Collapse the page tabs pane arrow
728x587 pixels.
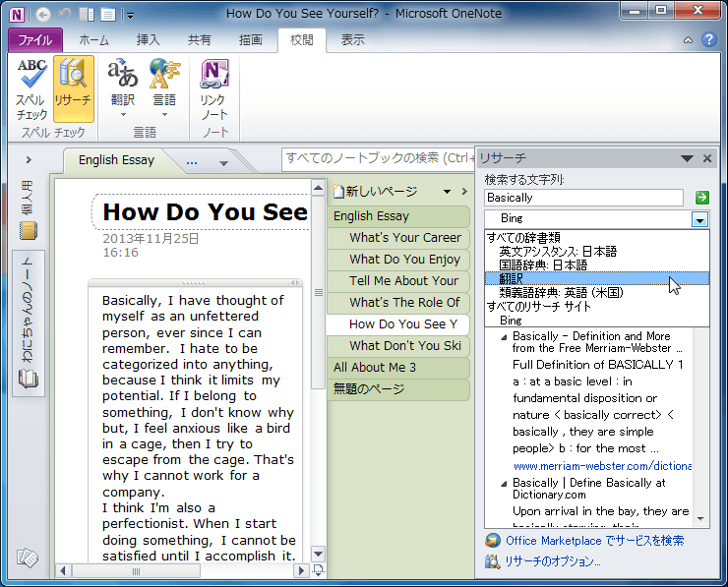[x=464, y=192]
